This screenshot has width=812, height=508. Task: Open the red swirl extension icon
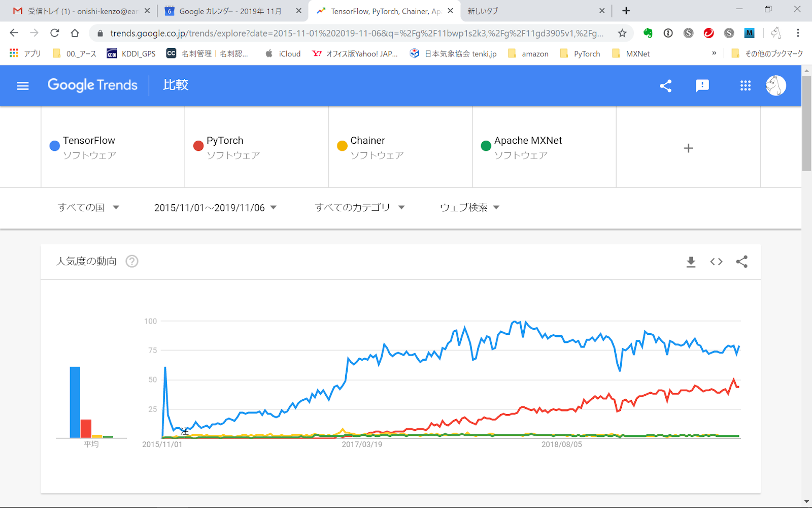pos(708,33)
